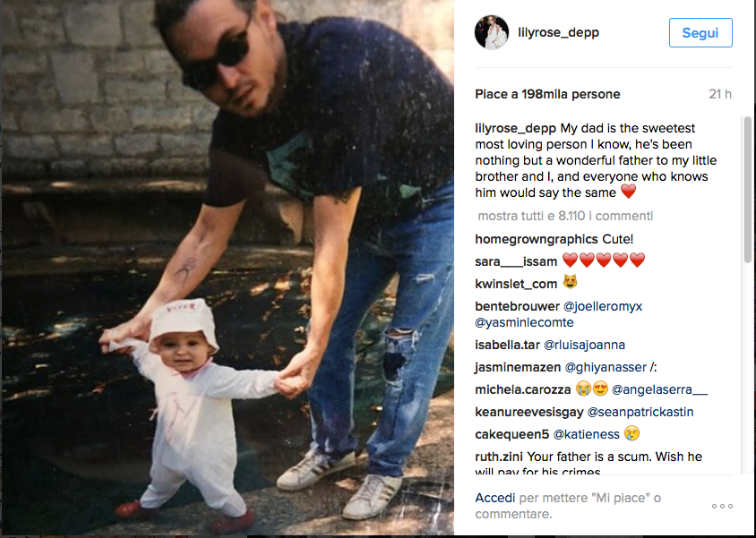Open lilyrose_depp username in header
Viewport: 756px width, 538px height.
(558, 32)
